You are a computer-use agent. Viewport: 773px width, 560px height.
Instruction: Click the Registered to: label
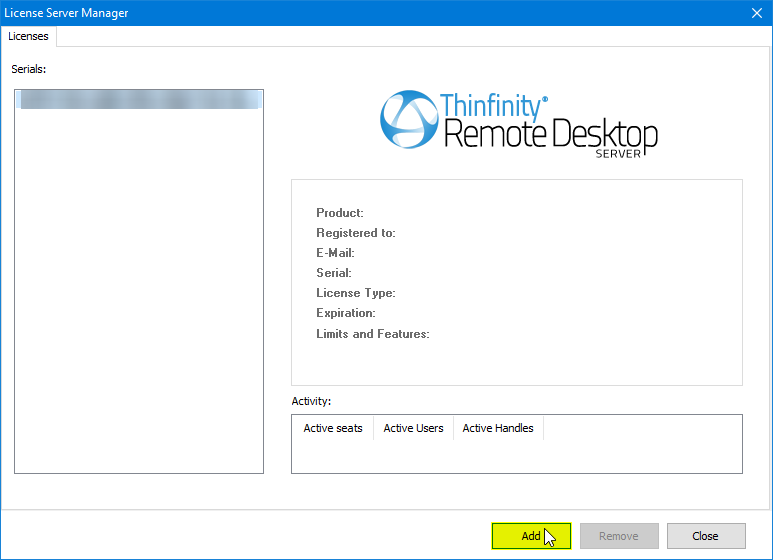[355, 233]
